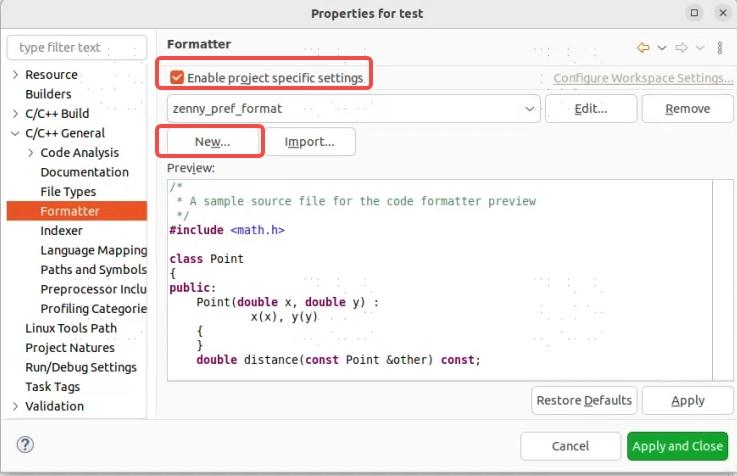This screenshot has height=476, width=737.
Task: Select Language Mappings item
Action: point(94,250)
